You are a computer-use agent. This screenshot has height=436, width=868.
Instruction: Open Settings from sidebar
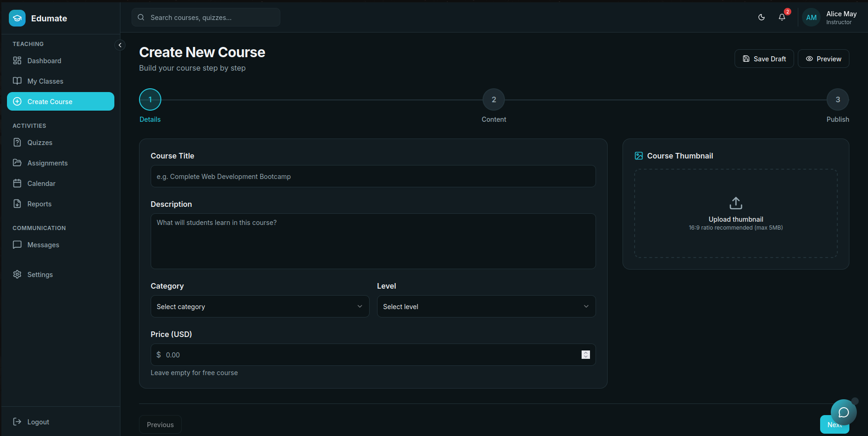click(x=60, y=274)
